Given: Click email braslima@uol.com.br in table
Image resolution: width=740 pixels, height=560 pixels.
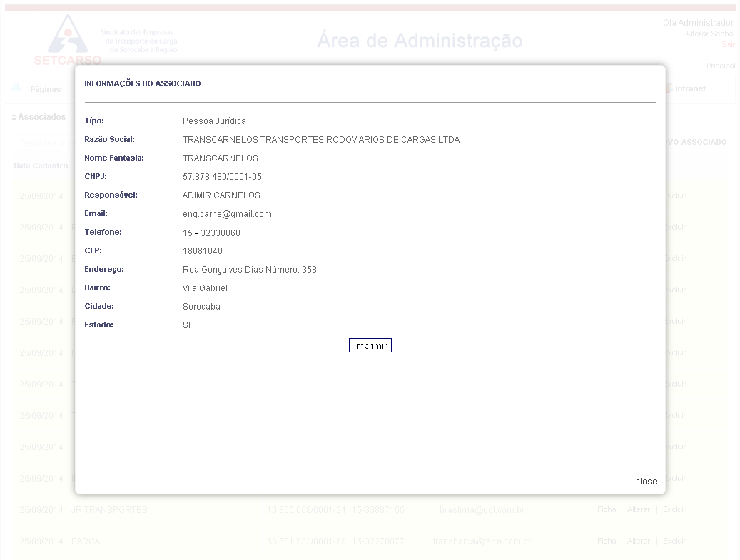Looking at the screenshot, I should click(x=482, y=510).
